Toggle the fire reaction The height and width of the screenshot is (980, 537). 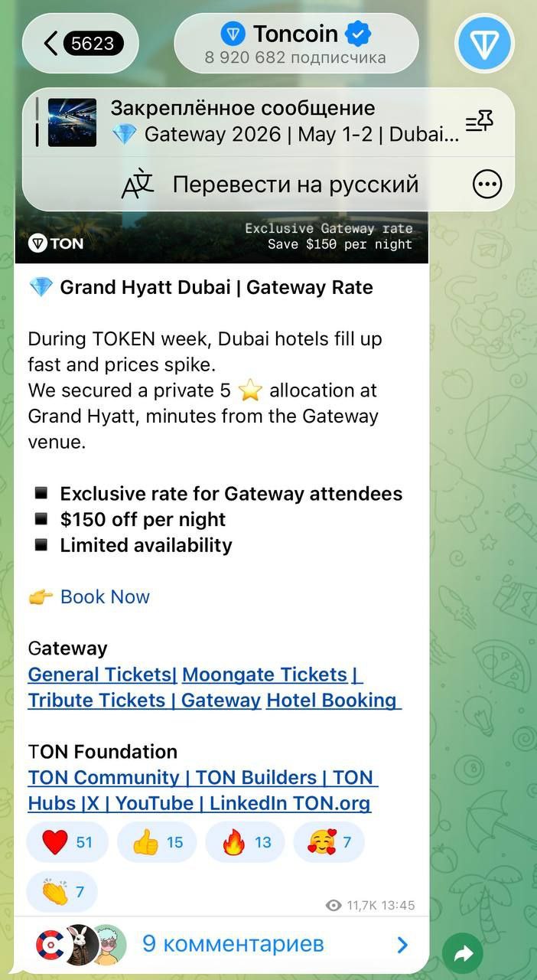click(245, 842)
